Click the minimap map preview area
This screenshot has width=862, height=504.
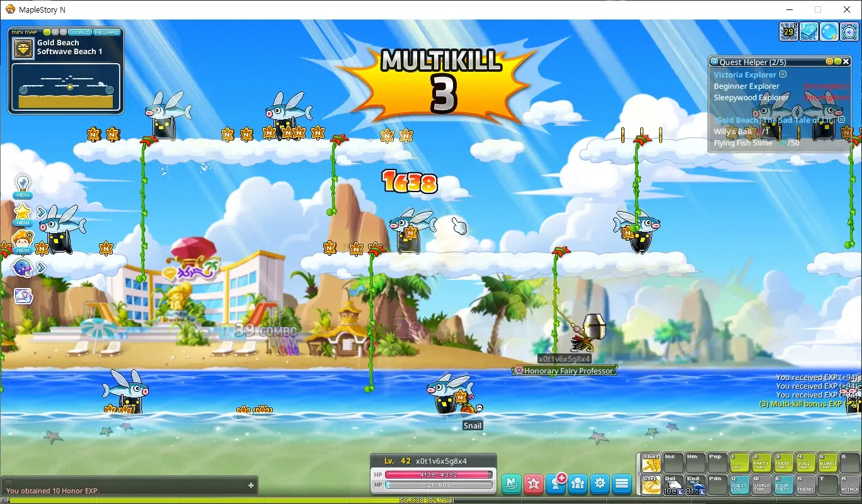click(66, 86)
